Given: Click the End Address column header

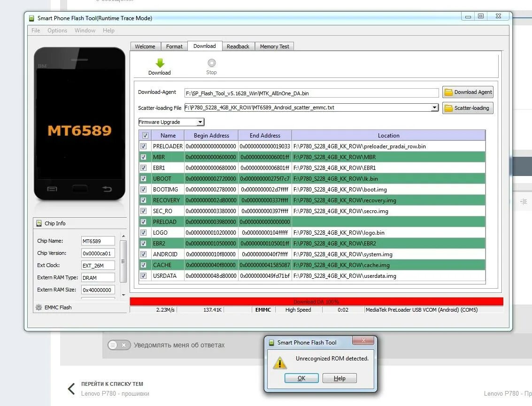Looking at the screenshot, I should point(265,136).
